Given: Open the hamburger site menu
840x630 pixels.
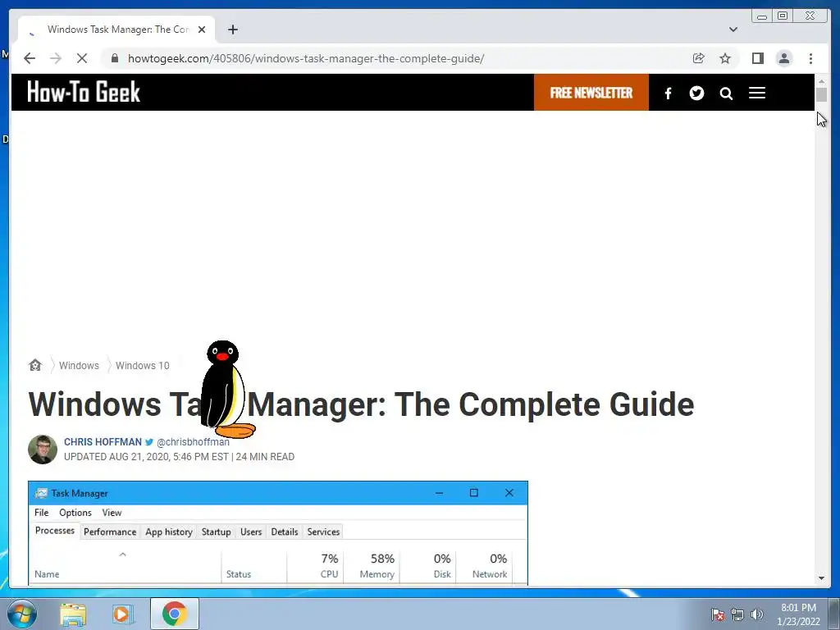Looking at the screenshot, I should tap(757, 93).
